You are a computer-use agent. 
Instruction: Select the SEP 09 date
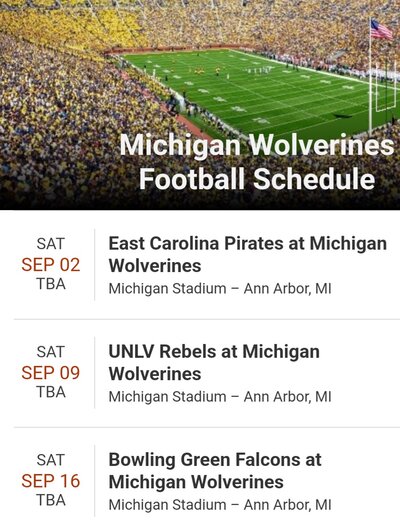pyautogui.click(x=51, y=373)
